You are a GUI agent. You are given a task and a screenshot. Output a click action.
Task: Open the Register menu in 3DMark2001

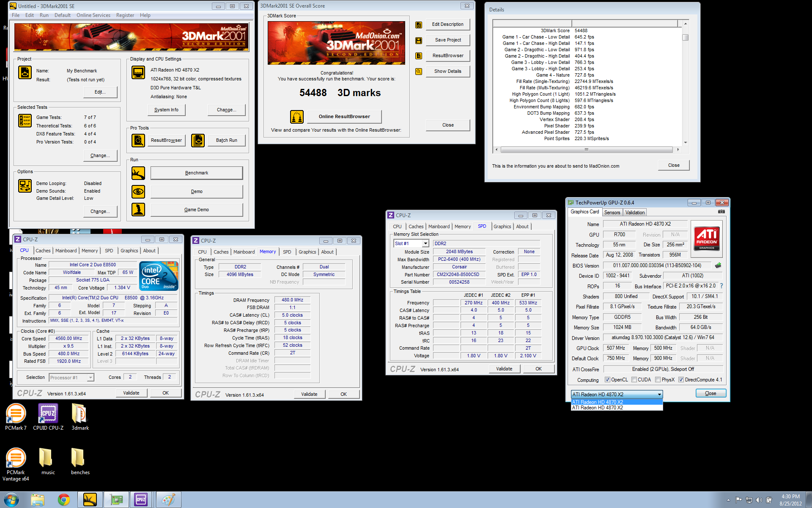tap(125, 15)
